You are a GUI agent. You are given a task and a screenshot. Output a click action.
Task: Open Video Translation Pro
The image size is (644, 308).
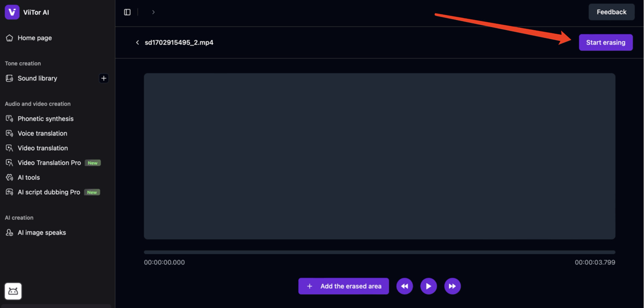tap(49, 163)
